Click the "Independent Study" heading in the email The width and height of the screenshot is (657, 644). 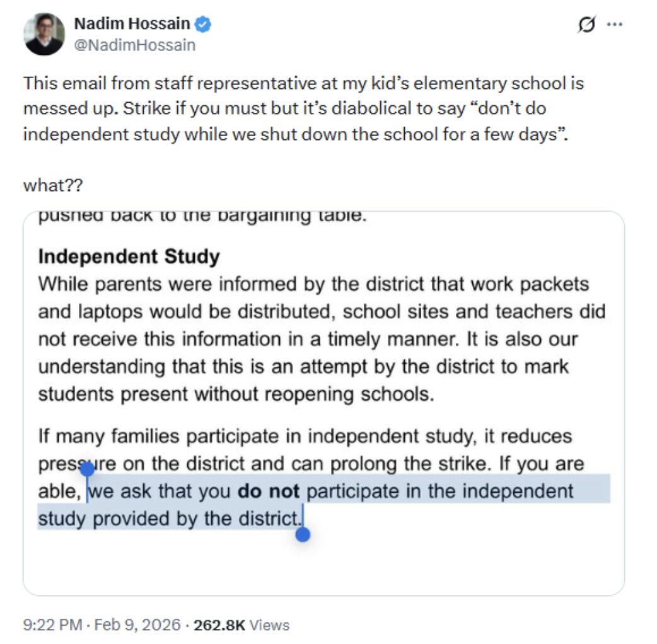pyautogui.click(x=129, y=256)
